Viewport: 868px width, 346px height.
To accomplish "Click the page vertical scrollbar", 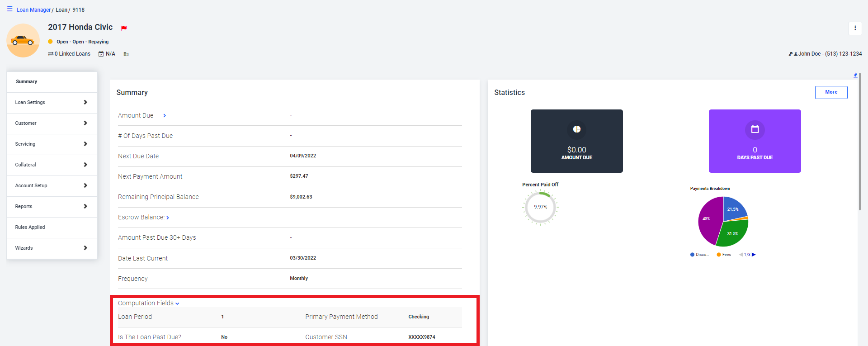I will coord(860,141).
